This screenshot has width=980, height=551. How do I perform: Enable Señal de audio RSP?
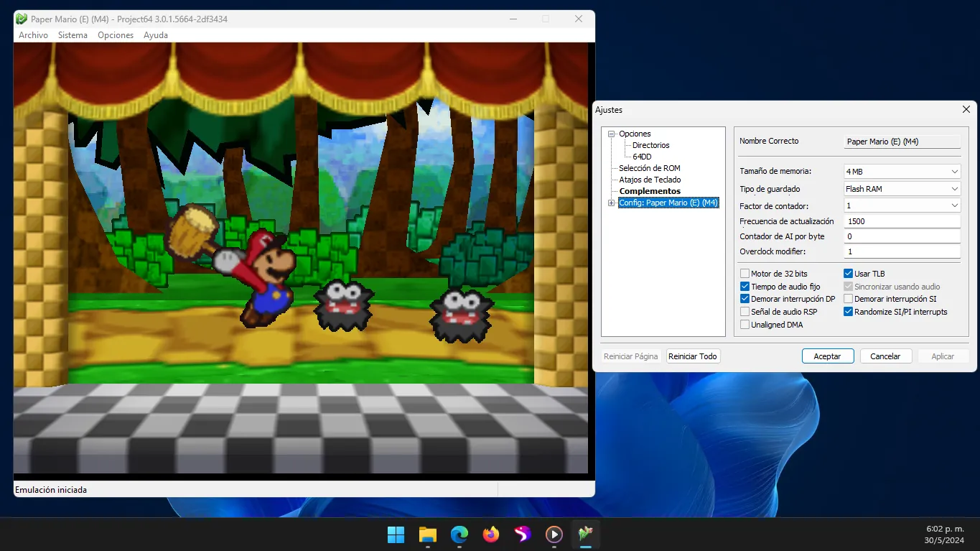(745, 312)
